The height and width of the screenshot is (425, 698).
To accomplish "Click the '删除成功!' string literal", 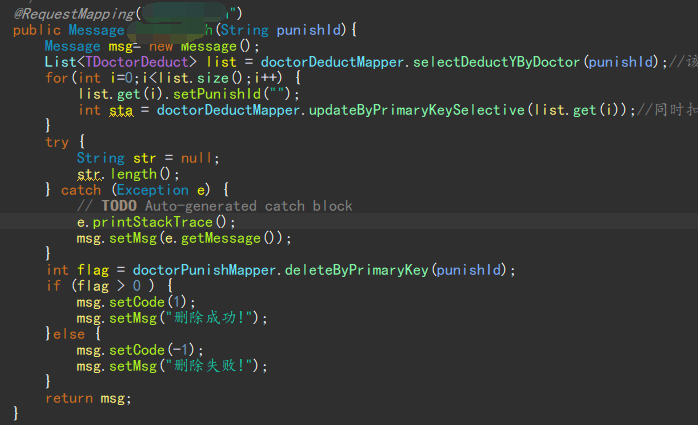I will (209, 318).
